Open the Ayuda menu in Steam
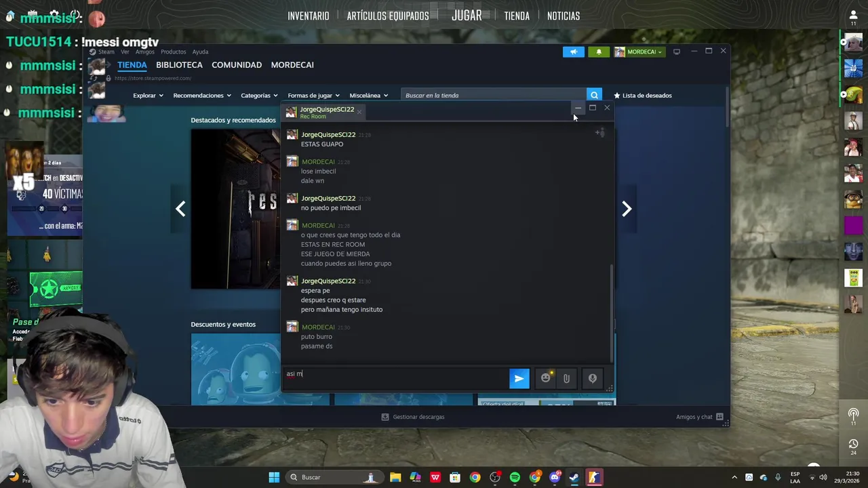This screenshot has width=868, height=488. tap(200, 52)
